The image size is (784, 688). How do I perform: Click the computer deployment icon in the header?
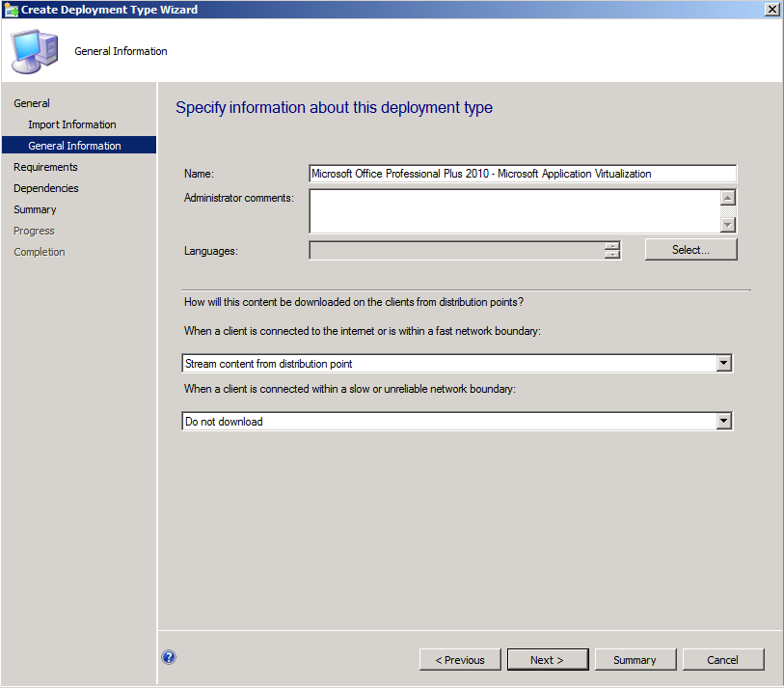(x=32, y=48)
